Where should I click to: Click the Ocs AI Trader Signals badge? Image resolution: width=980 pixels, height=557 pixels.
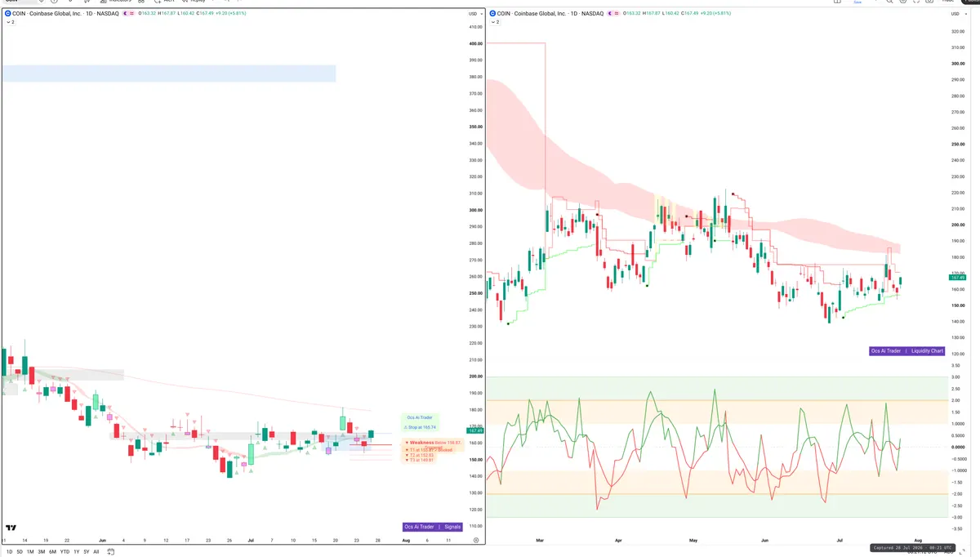click(x=433, y=527)
